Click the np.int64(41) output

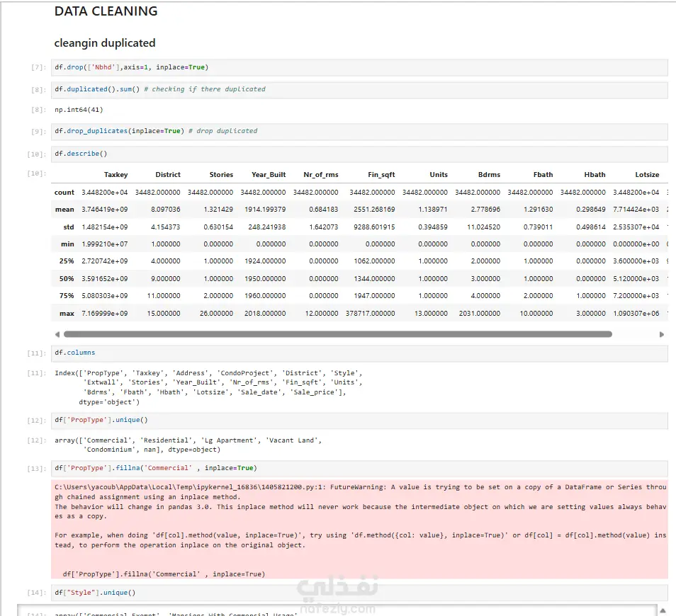tap(79, 110)
